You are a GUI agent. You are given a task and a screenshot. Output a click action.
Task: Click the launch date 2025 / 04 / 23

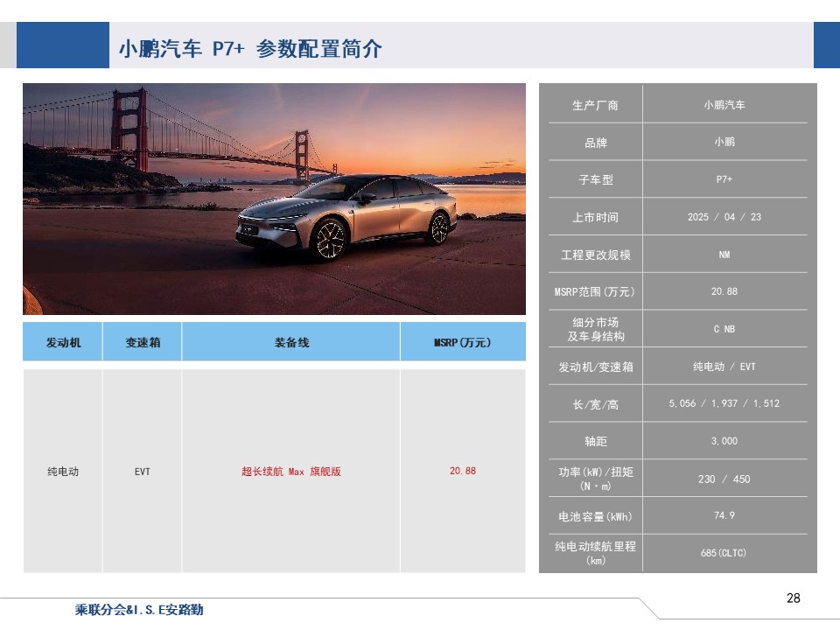pyautogui.click(x=724, y=217)
